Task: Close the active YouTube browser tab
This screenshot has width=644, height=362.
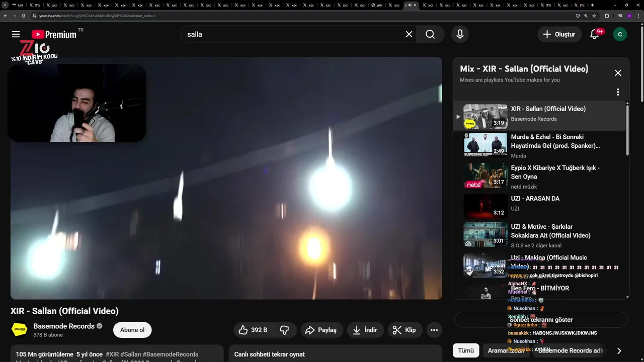Action: tap(415, 5)
